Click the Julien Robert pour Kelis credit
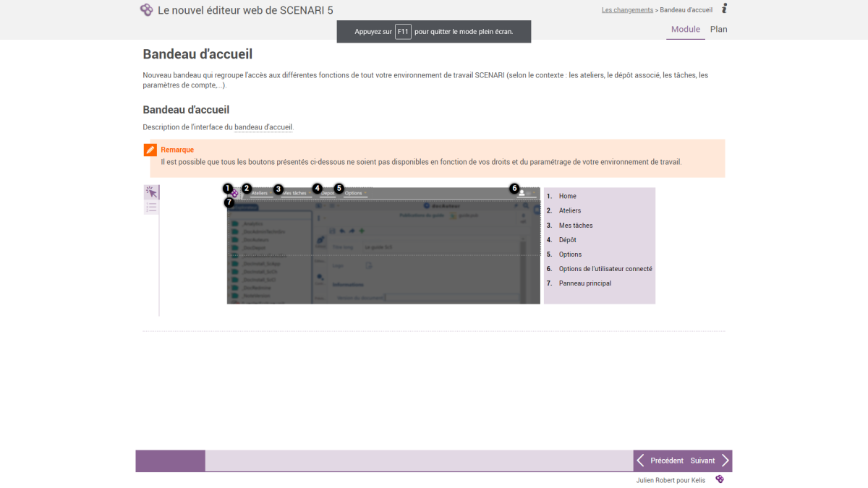Viewport: 868px width, 488px height. tap(671, 480)
